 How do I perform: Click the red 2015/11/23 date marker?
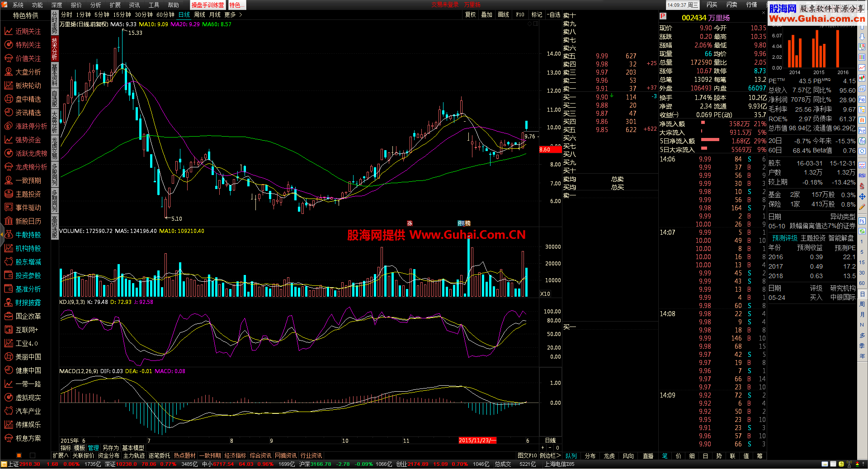click(x=477, y=440)
